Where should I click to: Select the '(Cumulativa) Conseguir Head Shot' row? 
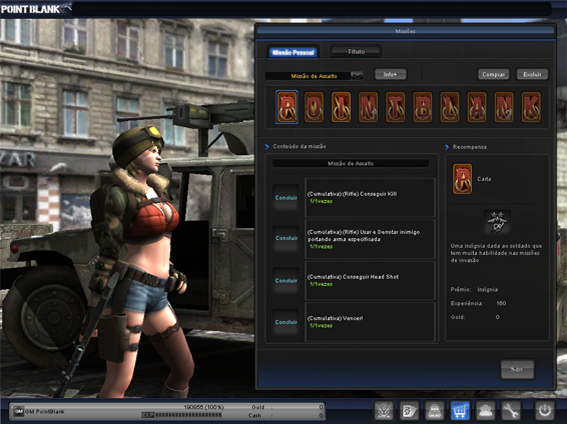click(370, 280)
